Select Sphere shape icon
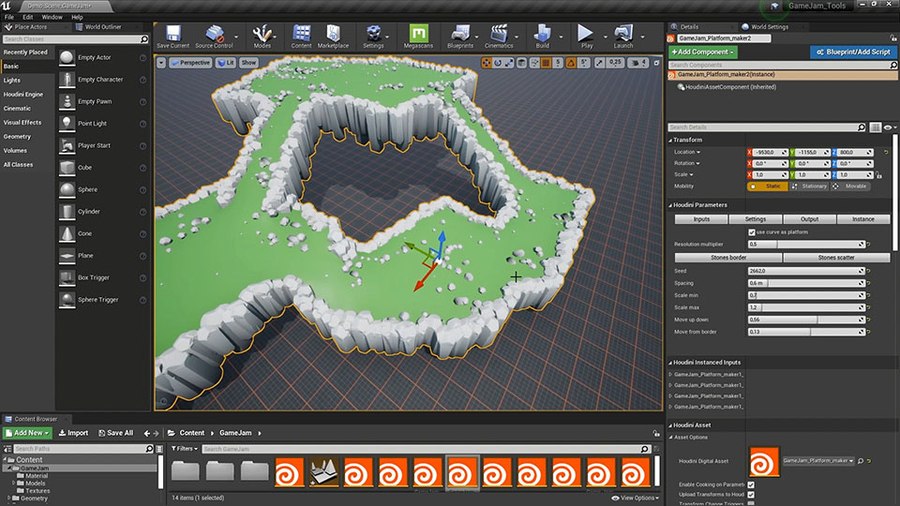The width and height of the screenshot is (900, 506). click(67, 189)
